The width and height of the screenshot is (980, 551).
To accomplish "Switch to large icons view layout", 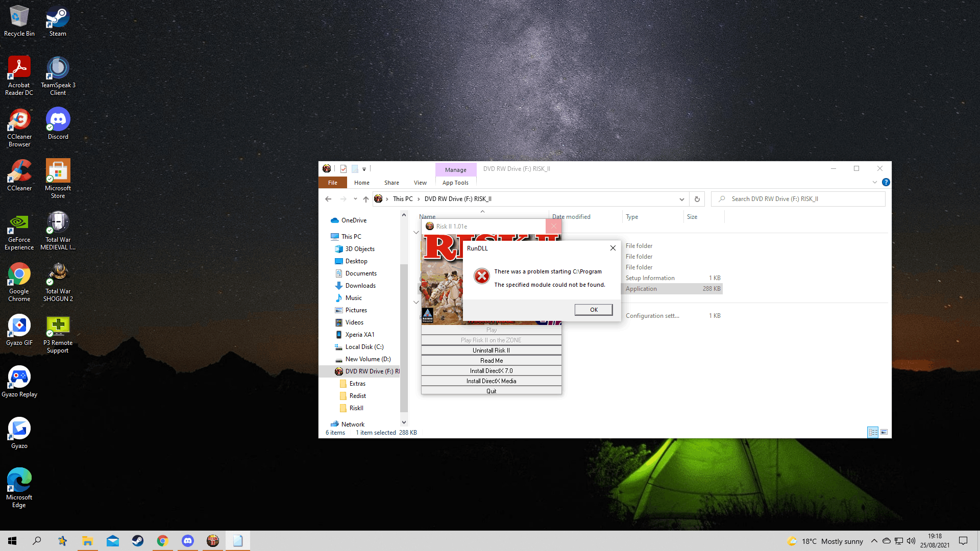I will point(884,432).
